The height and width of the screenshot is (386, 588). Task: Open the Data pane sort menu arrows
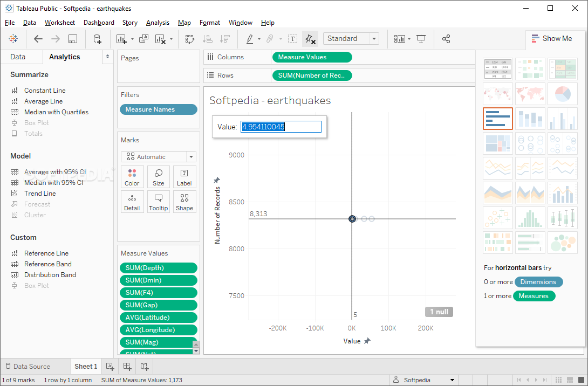pyautogui.click(x=108, y=57)
